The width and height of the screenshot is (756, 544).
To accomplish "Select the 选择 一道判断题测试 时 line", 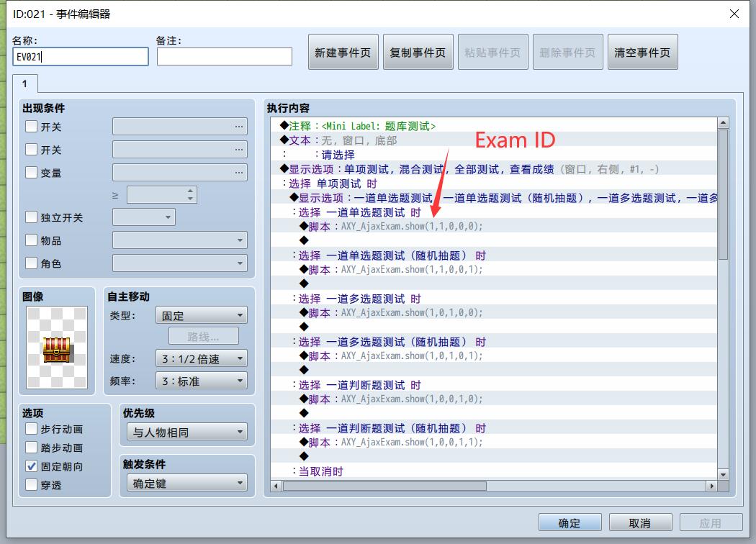I will [494, 385].
